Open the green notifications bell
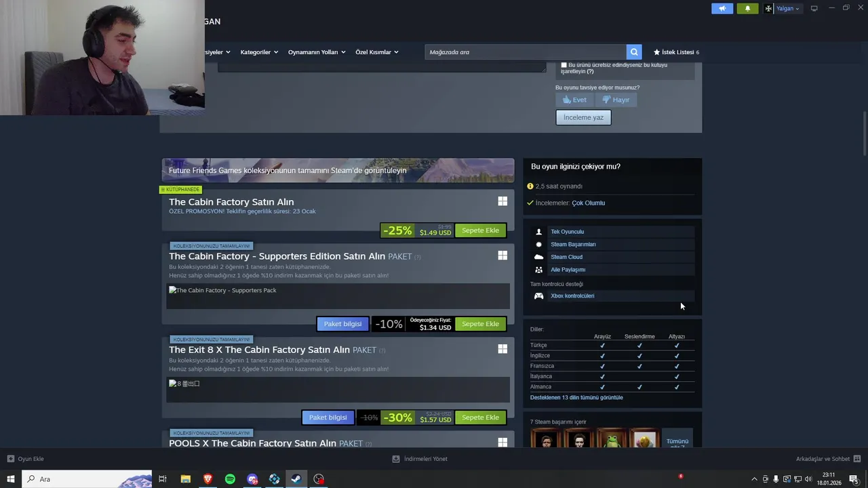The width and height of the screenshot is (868, 488). (x=747, y=8)
